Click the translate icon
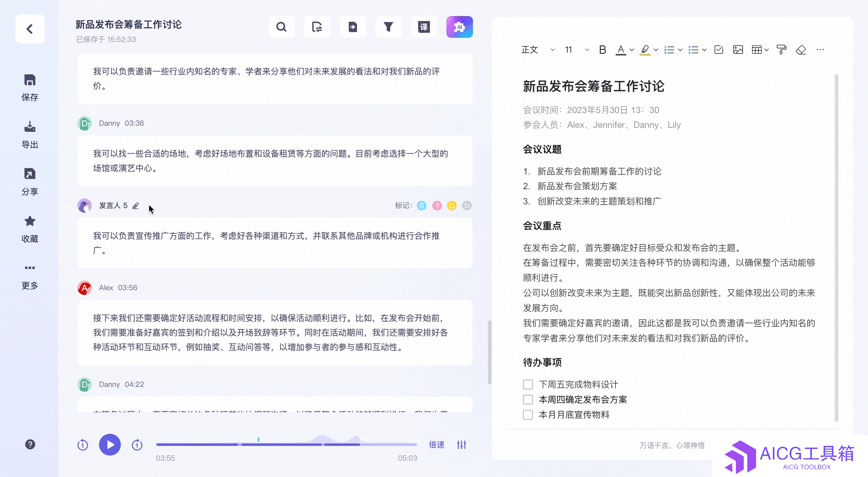868x477 pixels. (x=424, y=27)
